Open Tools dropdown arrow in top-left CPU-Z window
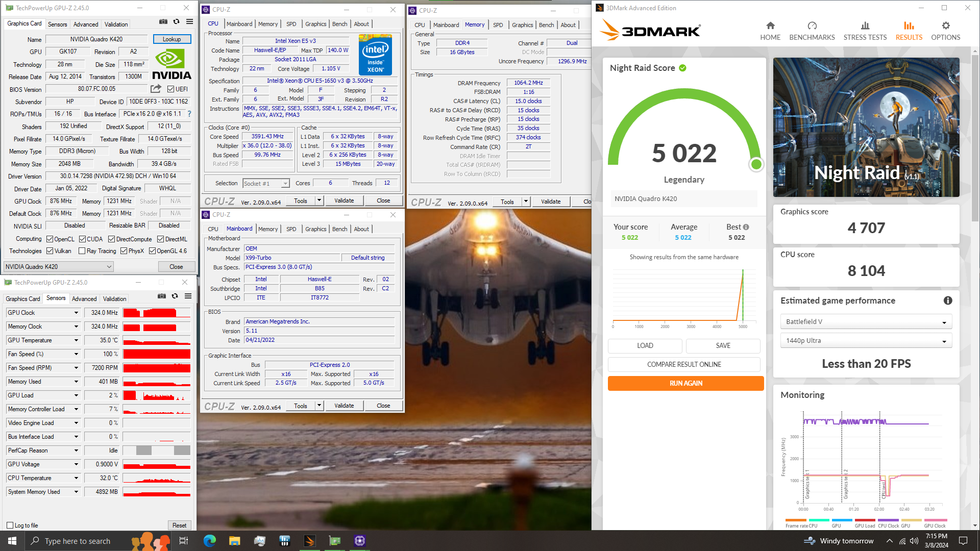Image resolution: width=980 pixels, height=551 pixels. coord(319,201)
